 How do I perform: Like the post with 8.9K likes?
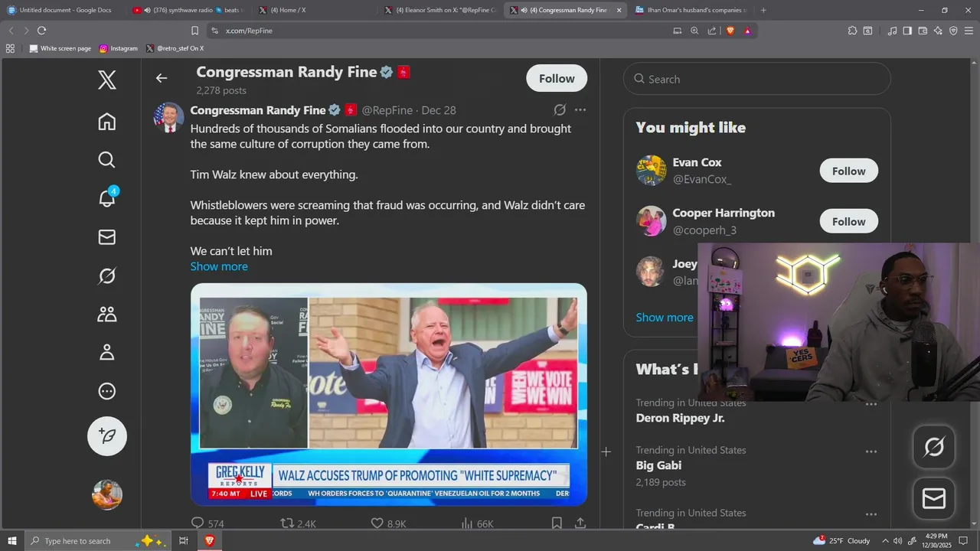(x=388, y=523)
